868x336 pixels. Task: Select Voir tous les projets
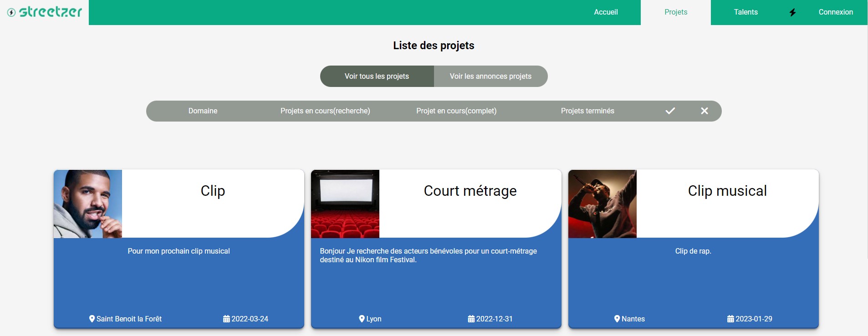click(377, 76)
